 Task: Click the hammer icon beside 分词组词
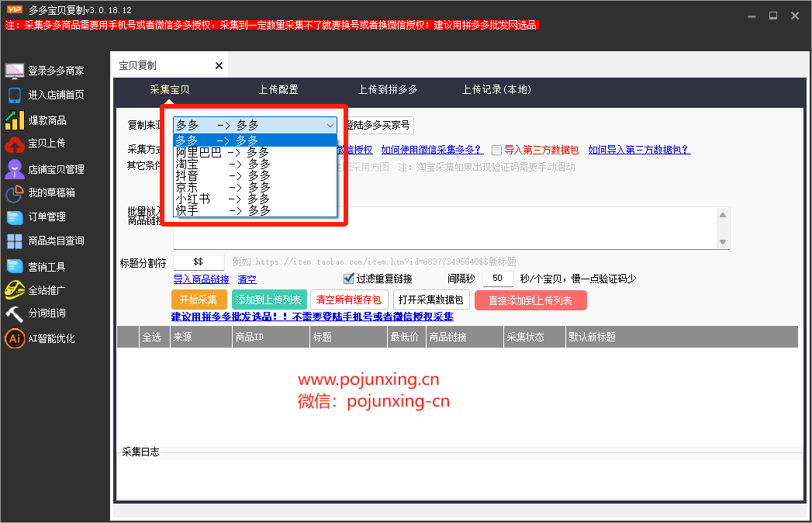[15, 313]
